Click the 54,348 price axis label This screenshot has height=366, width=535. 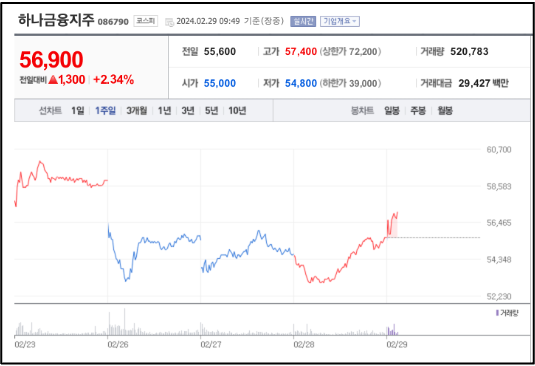tap(499, 260)
